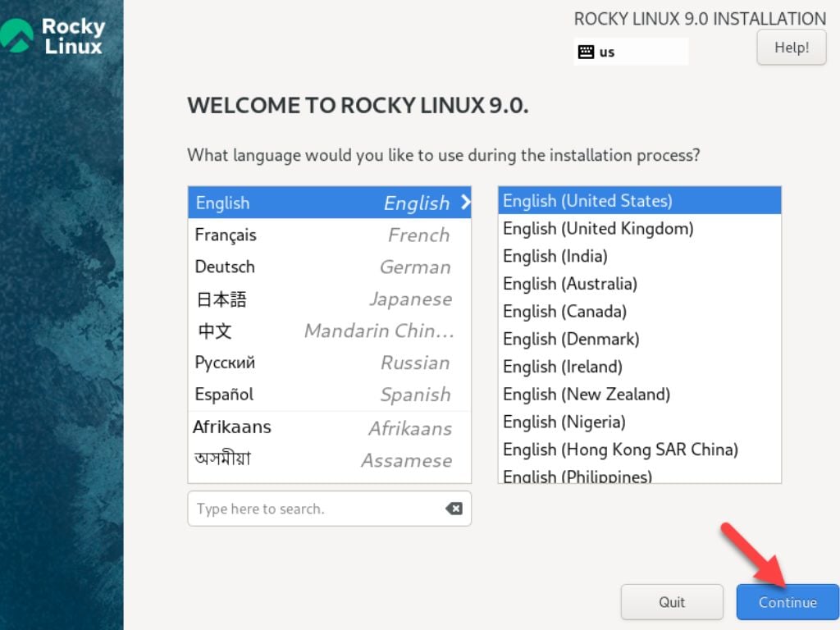The width and height of the screenshot is (840, 630).
Task: Pick Русский Russian language
Action: click(329, 363)
